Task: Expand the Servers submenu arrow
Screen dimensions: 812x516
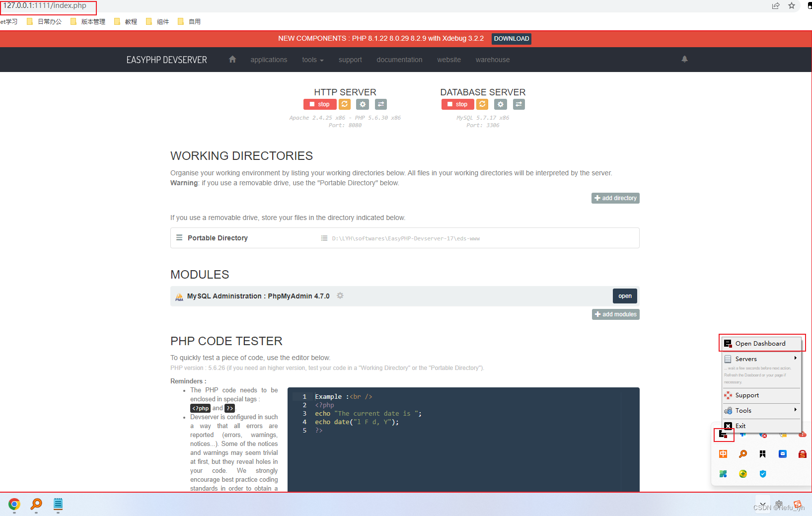Action: click(x=795, y=358)
